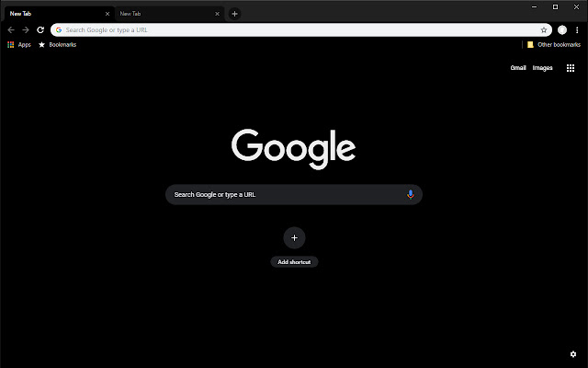Focus the address bar field
588x368 pixels.
click(301, 30)
